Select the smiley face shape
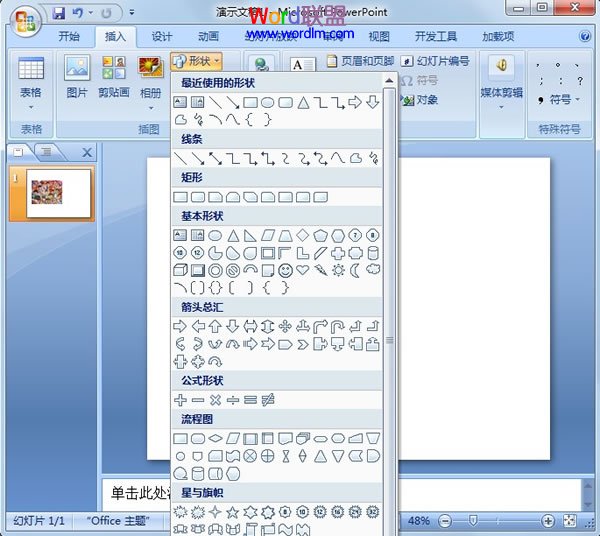 point(285,270)
